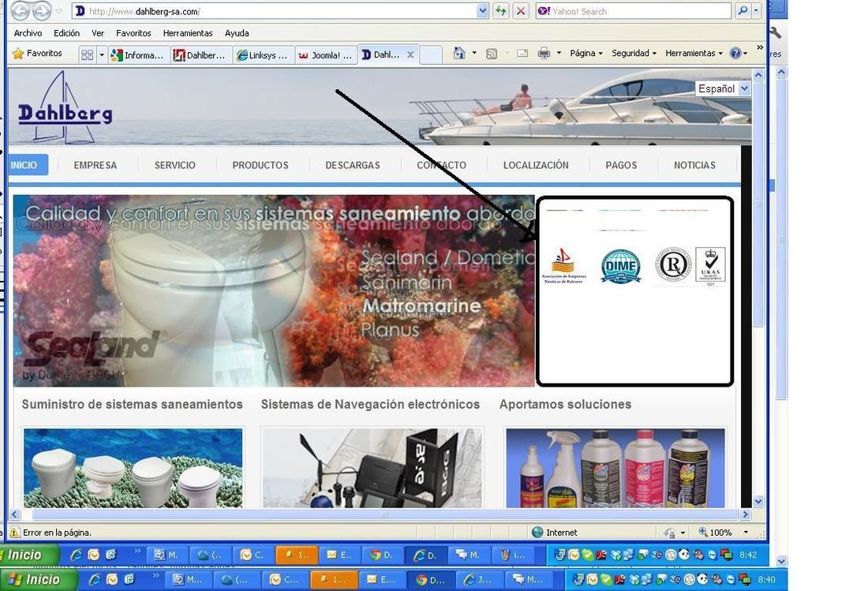This screenshot has height=591, width=868.
Task: Click the horizontal scrollbar thumb of the page
Action: point(385,514)
